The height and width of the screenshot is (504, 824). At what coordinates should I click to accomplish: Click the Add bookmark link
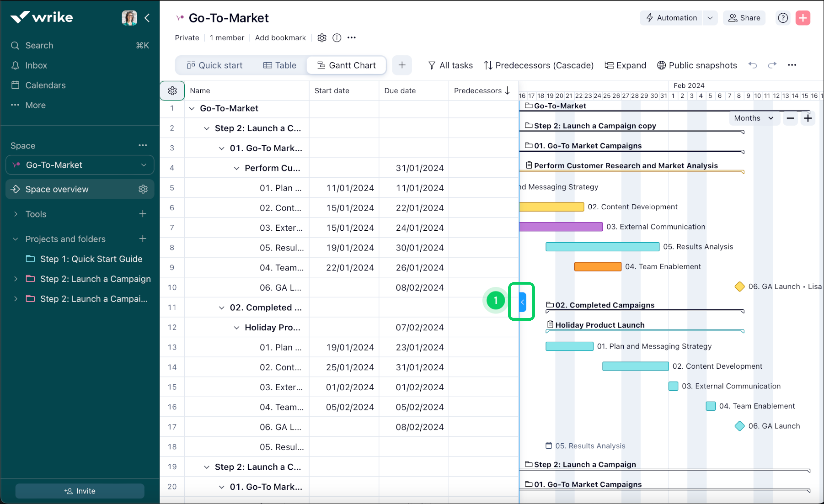pyautogui.click(x=280, y=37)
